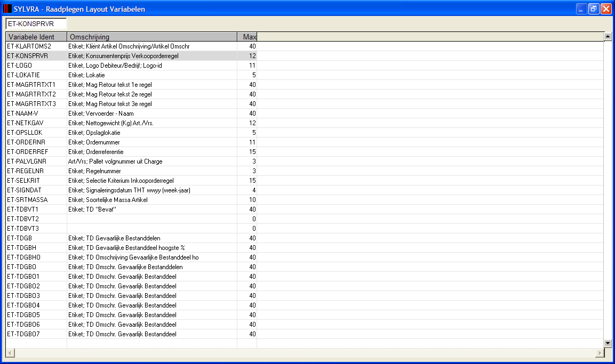Select the ET-TDGBHO variable
This screenshot has width=615, height=364.
(x=23, y=257)
